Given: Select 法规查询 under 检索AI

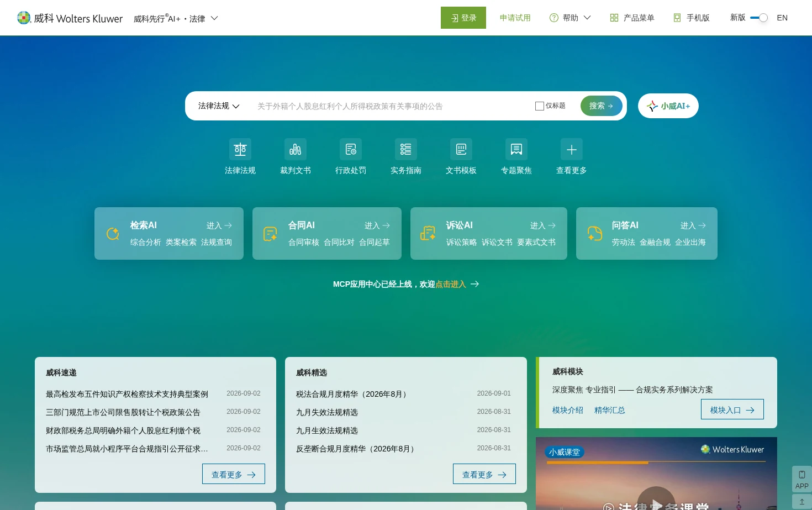Looking at the screenshot, I should pos(217,242).
